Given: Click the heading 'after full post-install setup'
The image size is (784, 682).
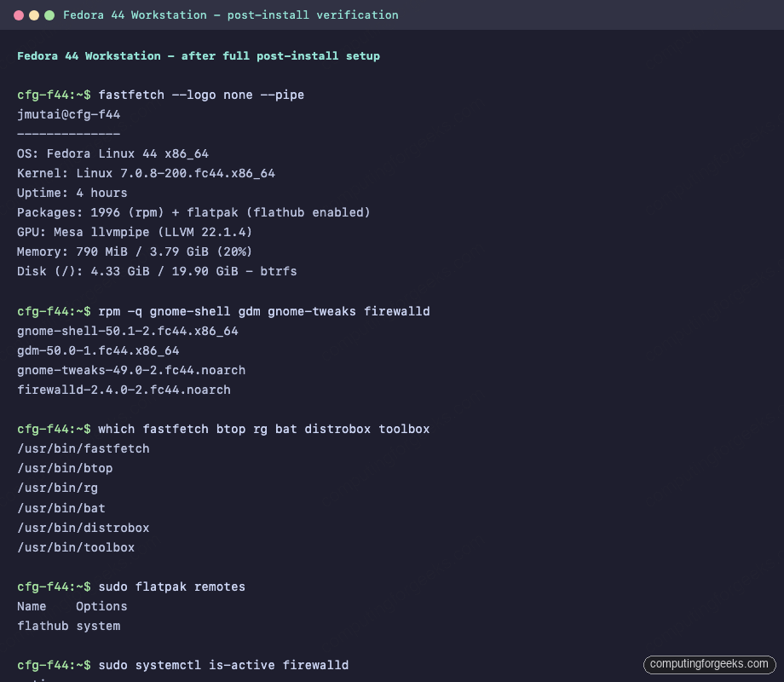Looking at the screenshot, I should point(280,56).
